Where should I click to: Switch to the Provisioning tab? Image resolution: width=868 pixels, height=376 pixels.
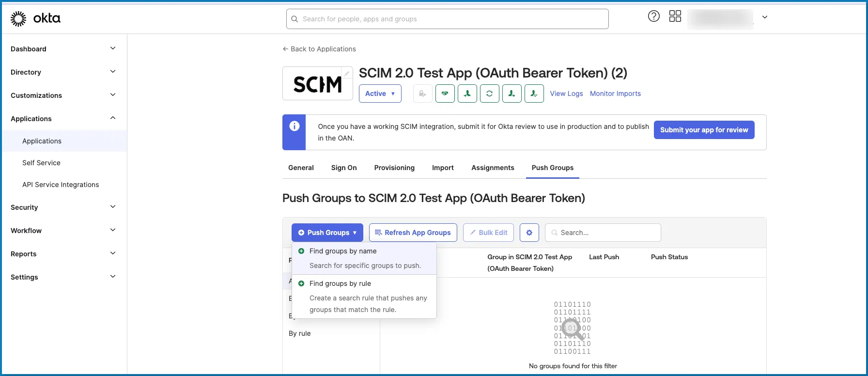pyautogui.click(x=394, y=168)
